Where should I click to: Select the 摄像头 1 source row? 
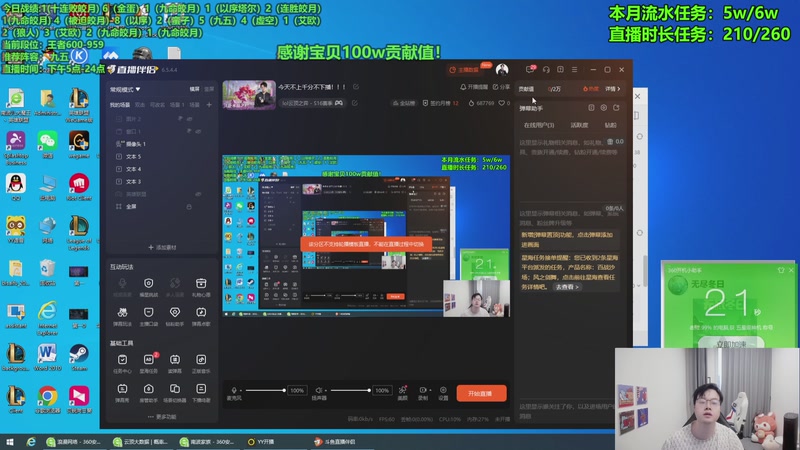tap(162, 144)
